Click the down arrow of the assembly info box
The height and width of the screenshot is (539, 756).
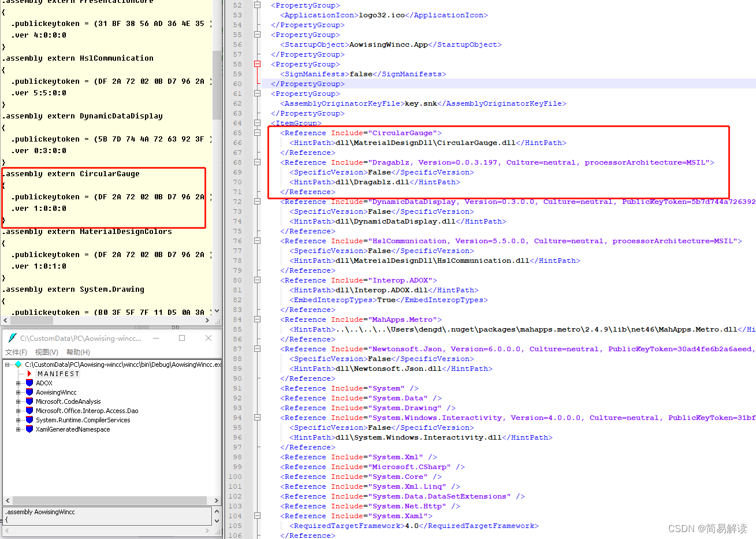(217, 521)
